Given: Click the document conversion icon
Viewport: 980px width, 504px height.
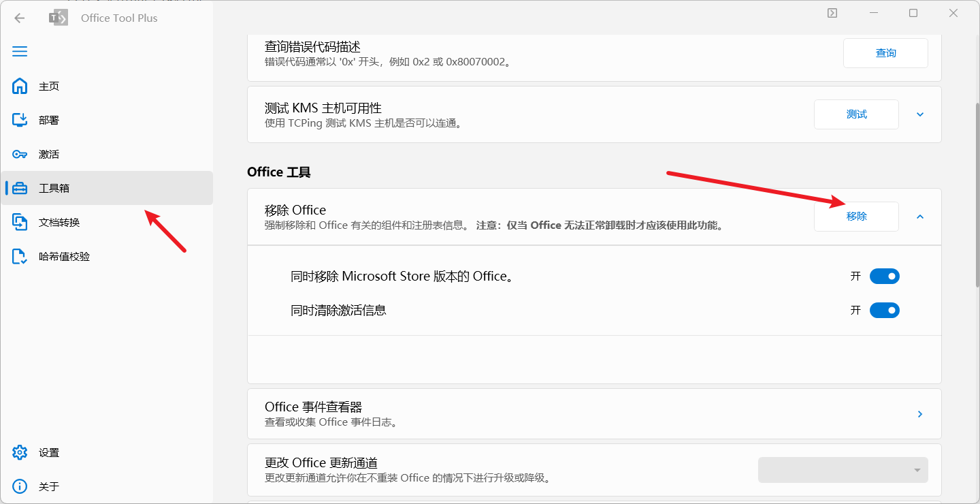Looking at the screenshot, I should point(20,223).
